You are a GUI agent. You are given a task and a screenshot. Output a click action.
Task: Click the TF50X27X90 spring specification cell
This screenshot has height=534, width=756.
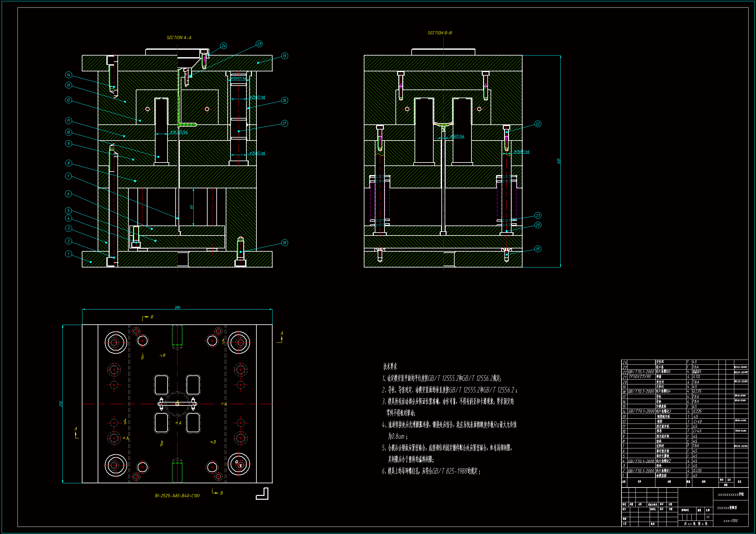click(640, 377)
